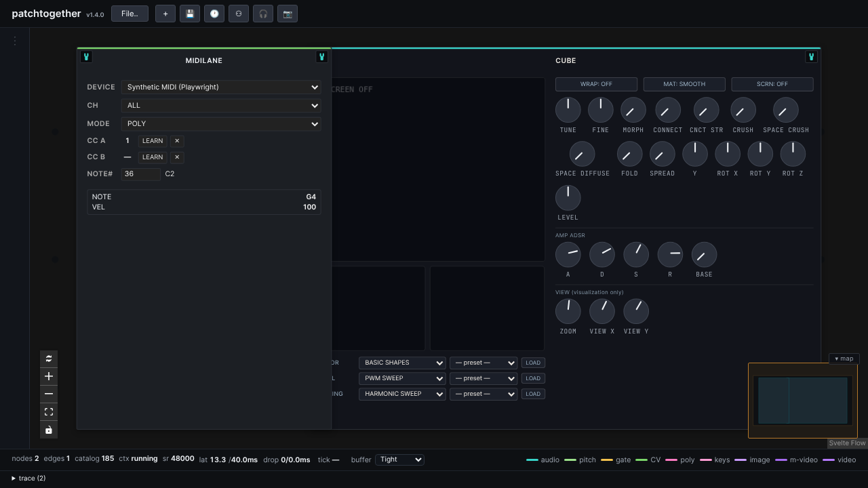Screen dimensions: 868x488
Task: Click the 'patchtogether' app title
Action: point(46,14)
